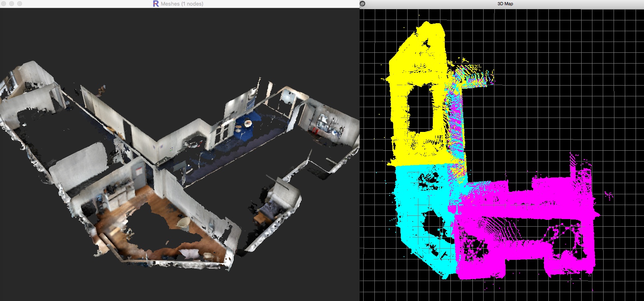
Task: Click the float/undock icon beside 3D Map
Action: (x=362, y=4)
